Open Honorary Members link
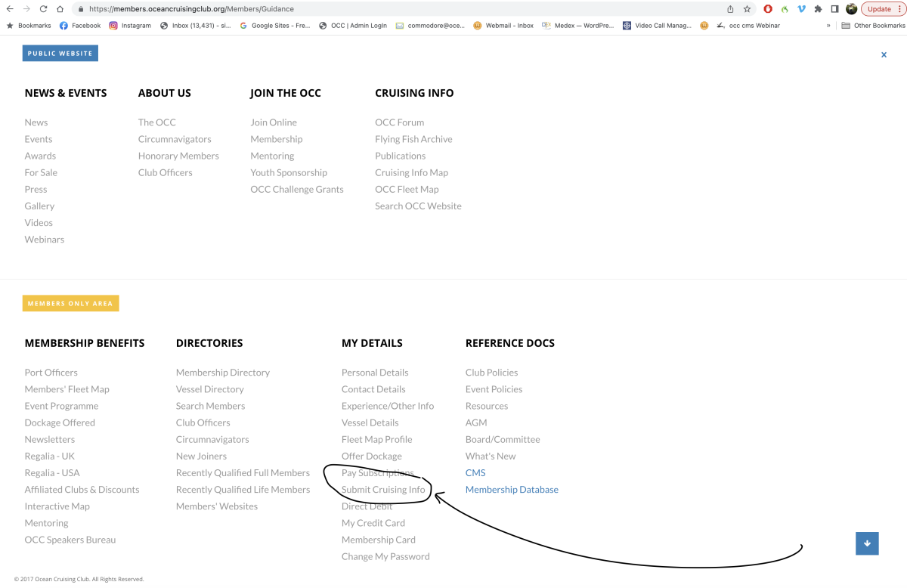Image resolution: width=907 pixels, height=588 pixels. point(178,156)
